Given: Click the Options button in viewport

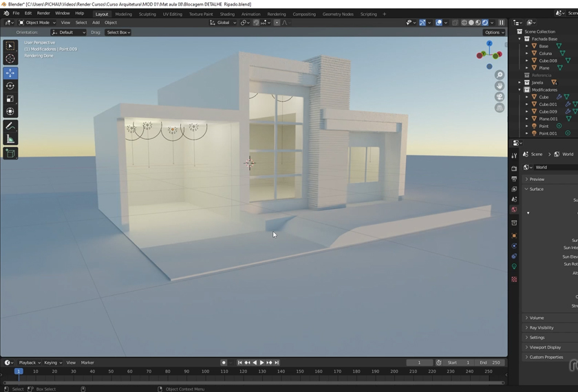Looking at the screenshot, I should (493, 32).
